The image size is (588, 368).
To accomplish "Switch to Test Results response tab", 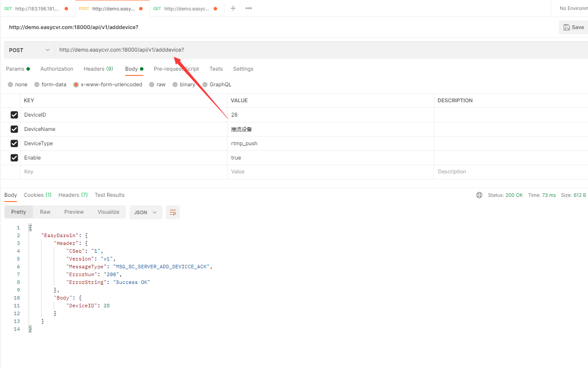I will point(110,195).
